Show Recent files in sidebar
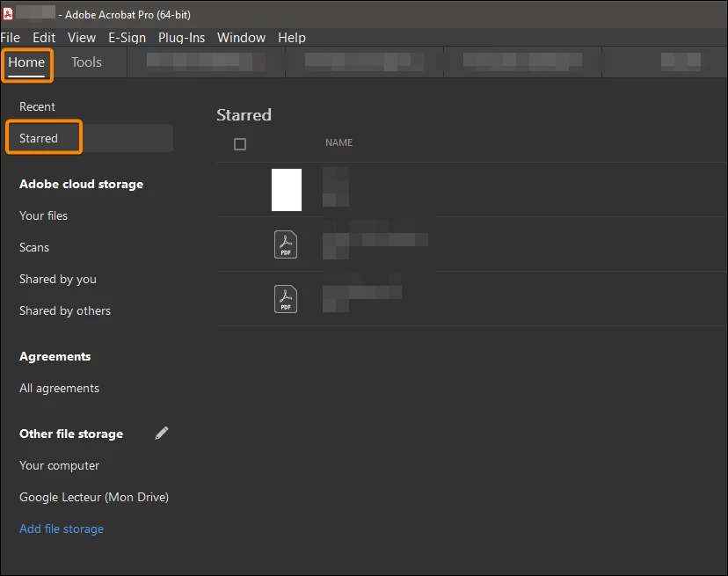Screen dimensions: 728x576 pos(37,106)
